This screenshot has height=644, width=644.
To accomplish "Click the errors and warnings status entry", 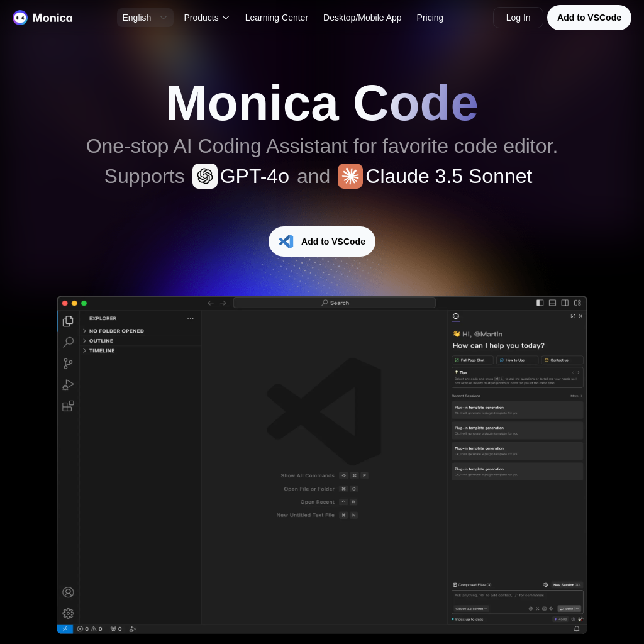I will pos(89,629).
